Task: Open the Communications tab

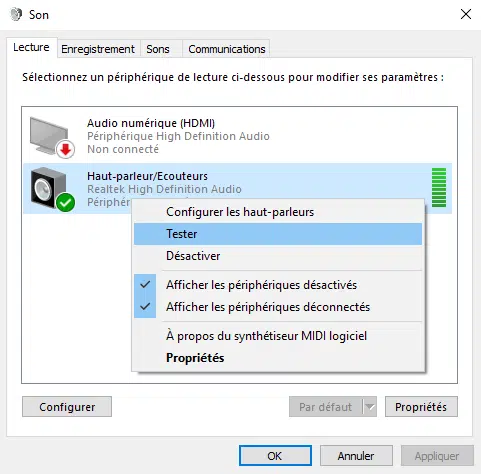Action: click(226, 49)
